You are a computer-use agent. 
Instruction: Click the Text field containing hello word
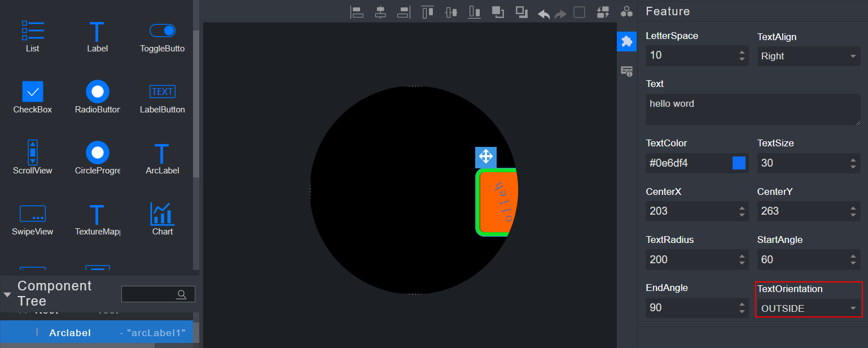pos(753,109)
